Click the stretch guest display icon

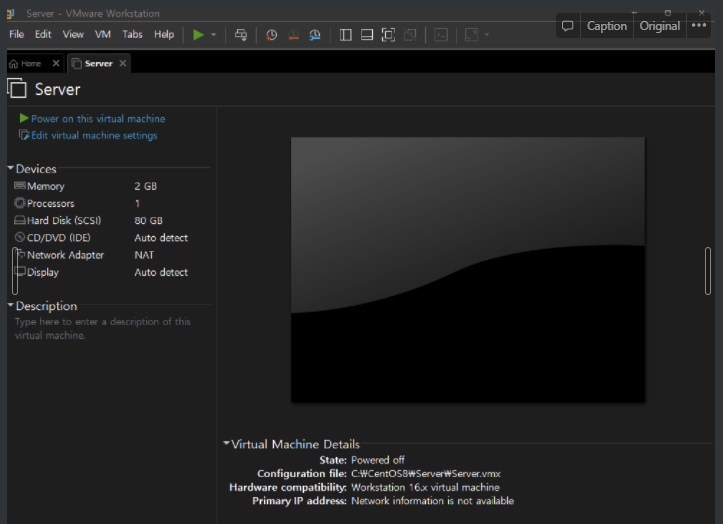click(471, 35)
